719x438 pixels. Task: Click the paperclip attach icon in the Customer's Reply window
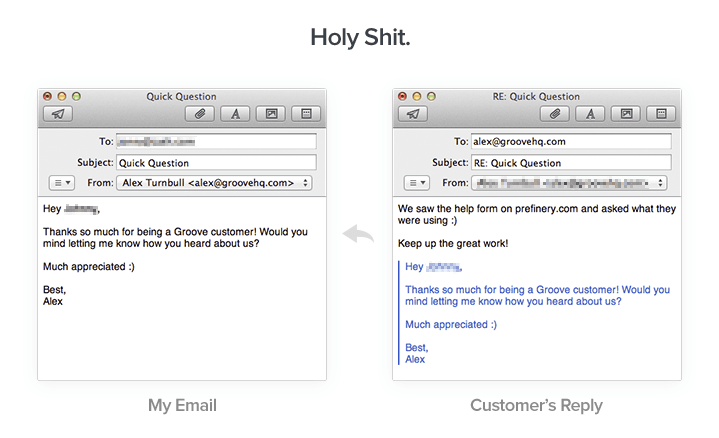(x=554, y=114)
